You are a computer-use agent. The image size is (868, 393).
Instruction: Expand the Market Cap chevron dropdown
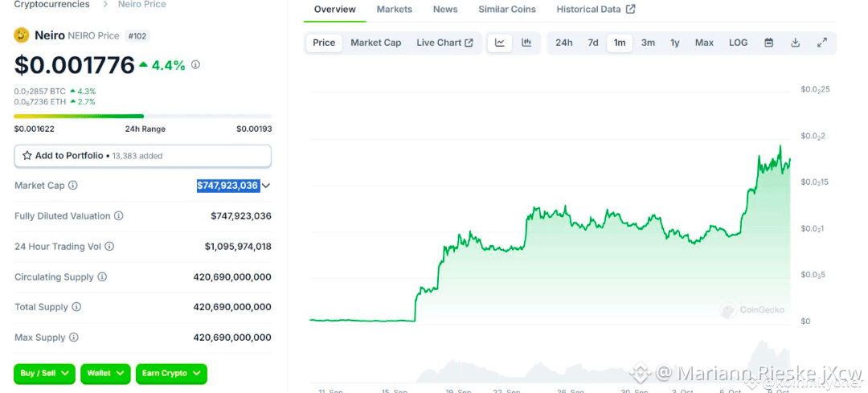266,186
